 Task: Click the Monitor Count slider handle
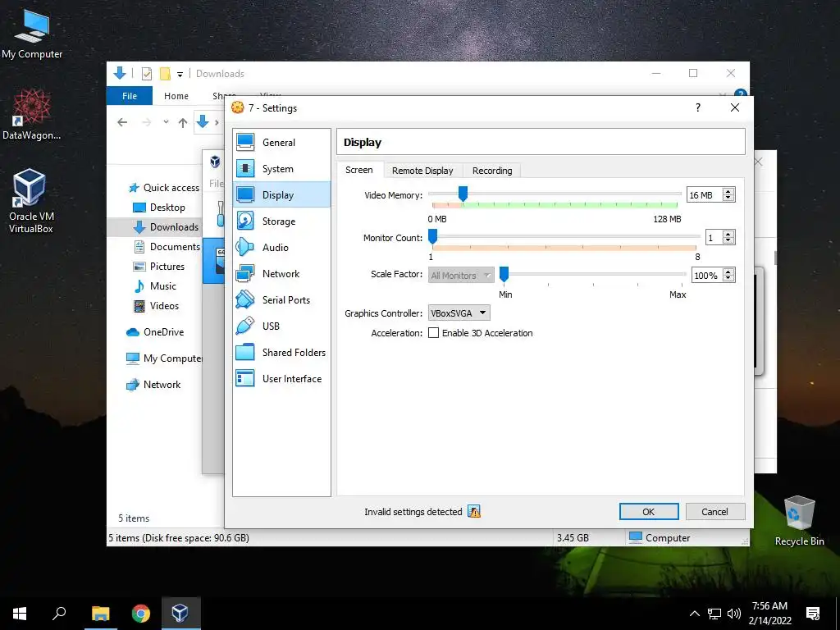(x=432, y=236)
